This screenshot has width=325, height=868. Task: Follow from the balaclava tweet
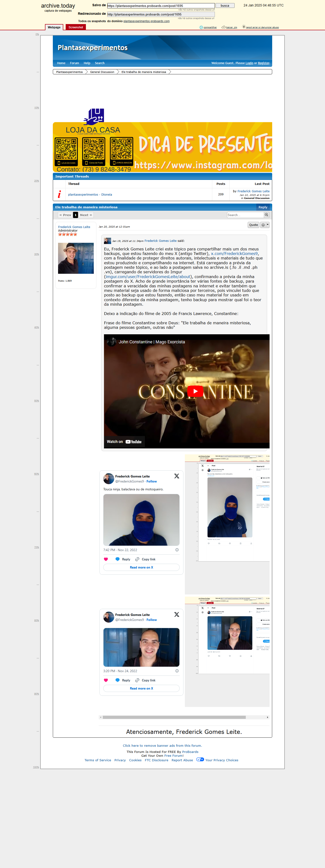151,482
